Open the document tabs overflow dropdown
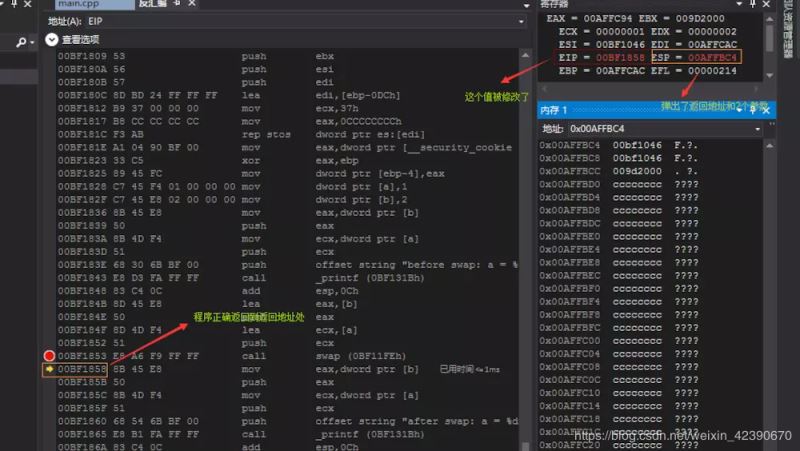 click(527, 5)
